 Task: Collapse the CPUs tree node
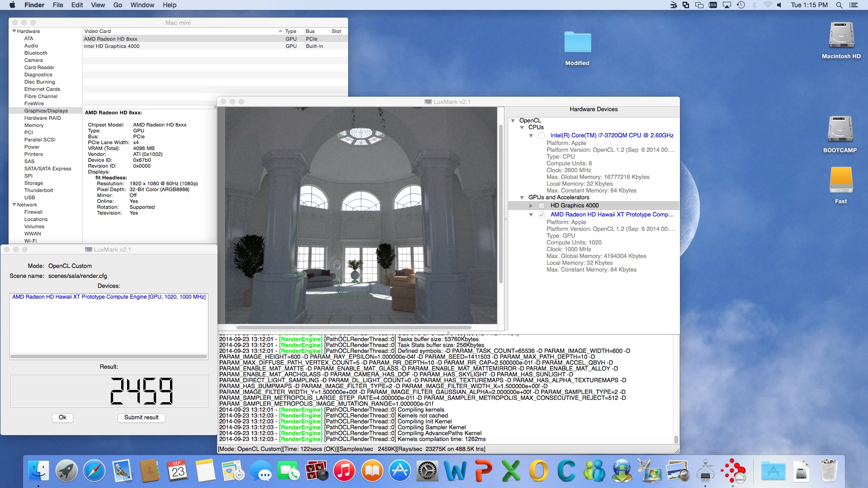click(x=522, y=127)
